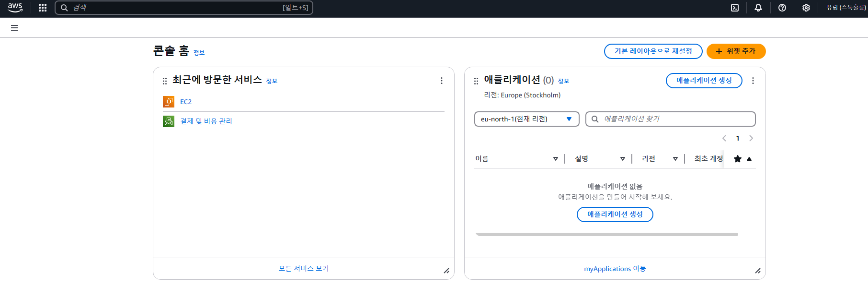Screen dimensions: 868x286
Task: Click the AWS logo in the header
Action: pos(15,8)
